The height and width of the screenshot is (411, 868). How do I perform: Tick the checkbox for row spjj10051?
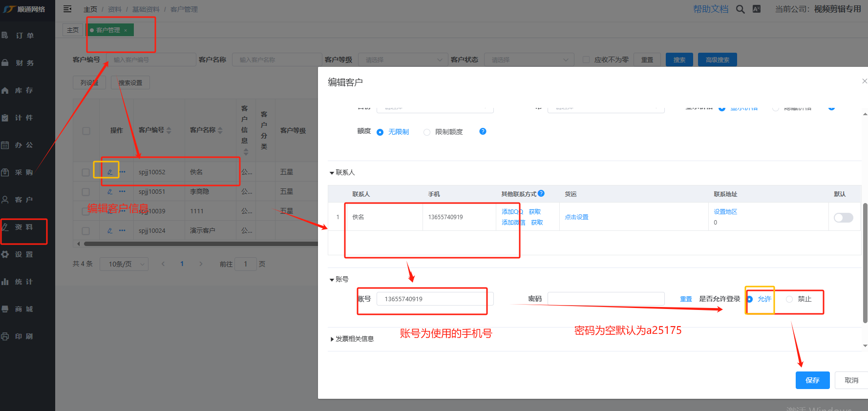click(x=85, y=192)
